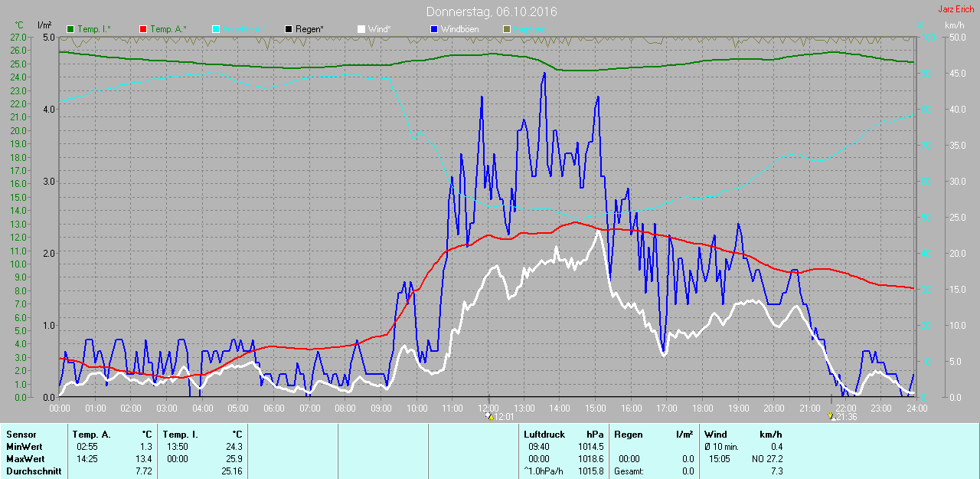Viewport: 980px width, 479px height.
Task: Click the white Wind legend swatch
Action: point(361,29)
